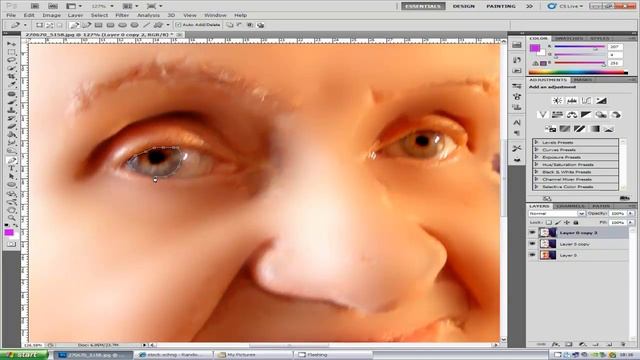The image size is (640, 360).
Task: Open the Windows Start menu
Action: pyautogui.click(x=24, y=355)
